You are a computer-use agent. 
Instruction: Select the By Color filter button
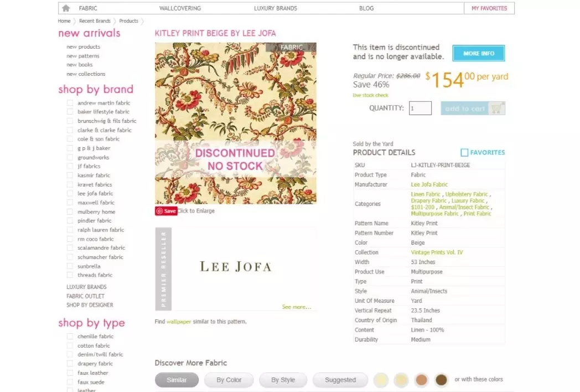point(229,380)
